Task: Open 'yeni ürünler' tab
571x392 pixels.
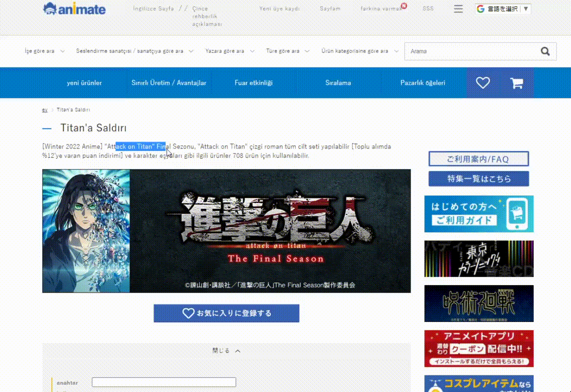Action: click(84, 83)
